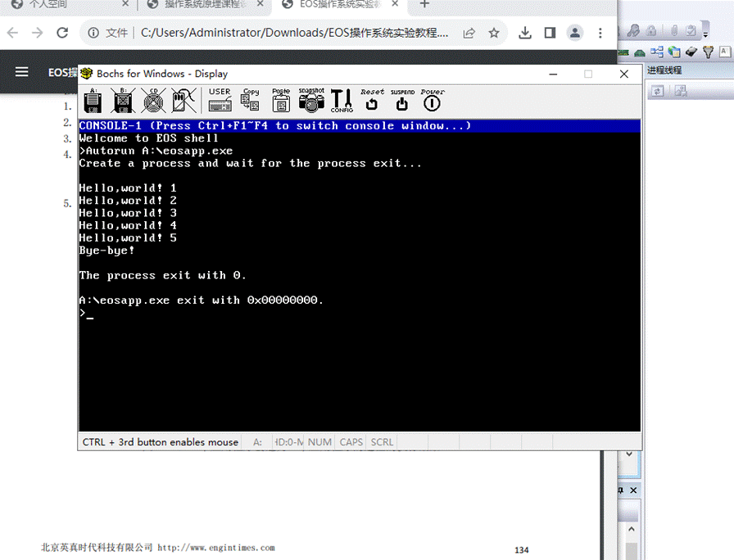Screen dimensions: 734x560
Task: Click the Power button in Bochs toolbar
Action: click(x=432, y=100)
